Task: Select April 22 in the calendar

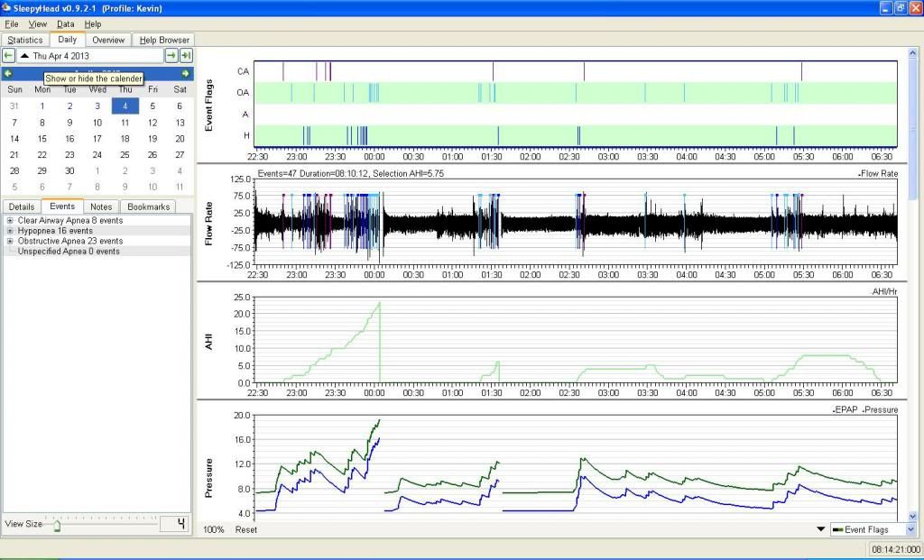Action: 42,155
